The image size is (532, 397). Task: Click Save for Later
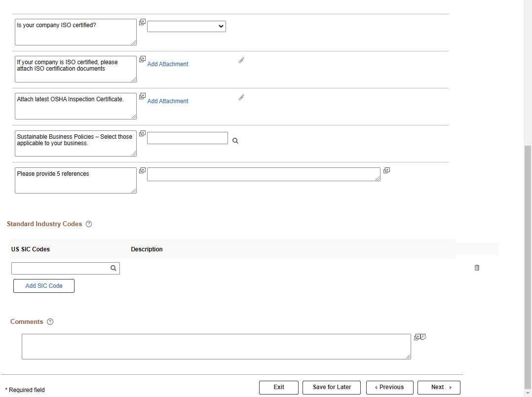[x=331, y=387]
